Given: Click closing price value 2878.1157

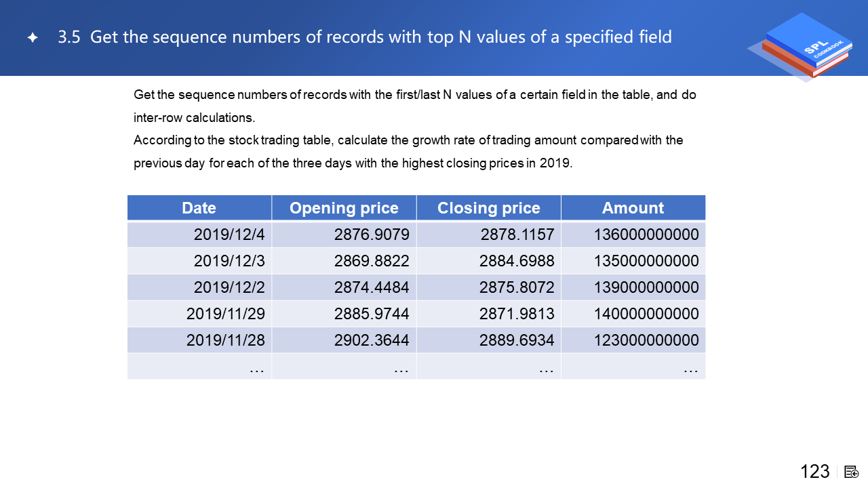Looking at the screenshot, I should 517,235.
